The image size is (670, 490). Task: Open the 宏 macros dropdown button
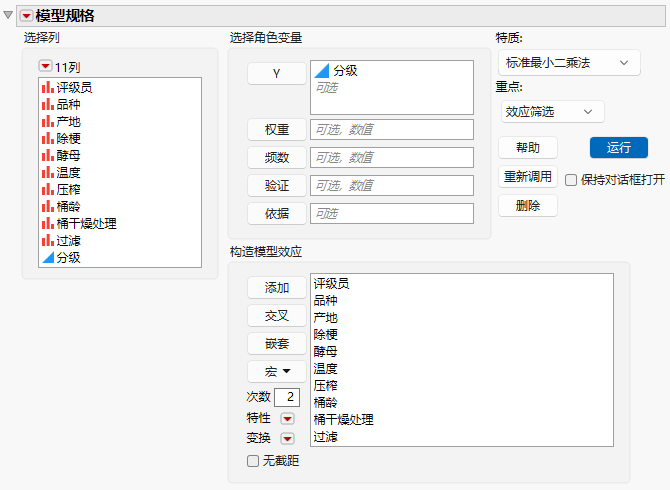tap(277, 371)
